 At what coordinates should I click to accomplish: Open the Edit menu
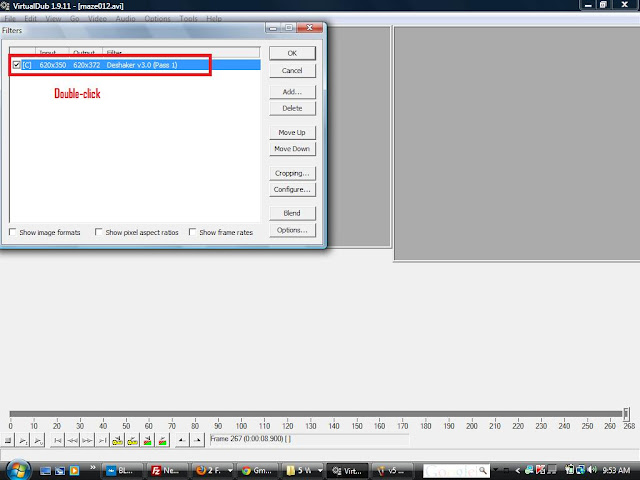pyautogui.click(x=30, y=18)
